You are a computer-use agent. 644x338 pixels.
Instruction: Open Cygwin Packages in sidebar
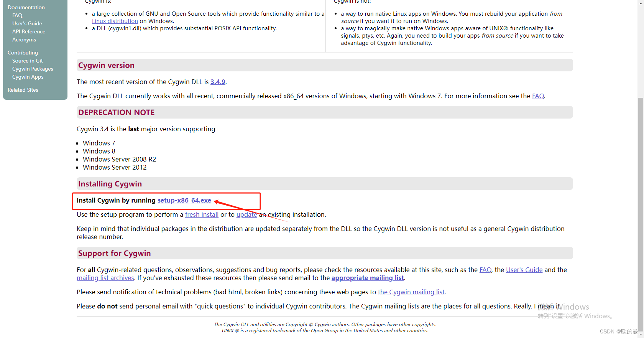coord(33,69)
